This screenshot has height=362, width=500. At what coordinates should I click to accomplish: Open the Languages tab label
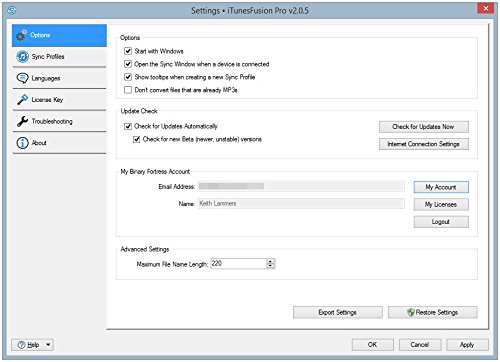pos(46,78)
